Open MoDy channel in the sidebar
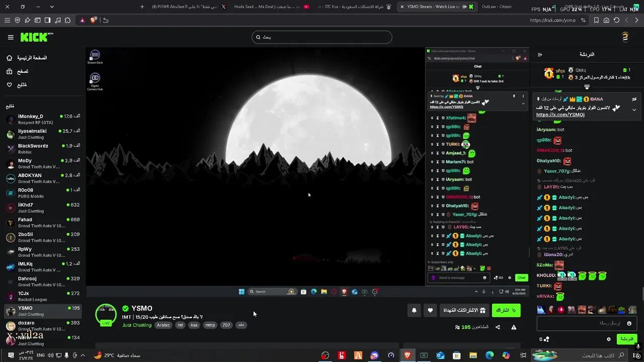 (43, 163)
